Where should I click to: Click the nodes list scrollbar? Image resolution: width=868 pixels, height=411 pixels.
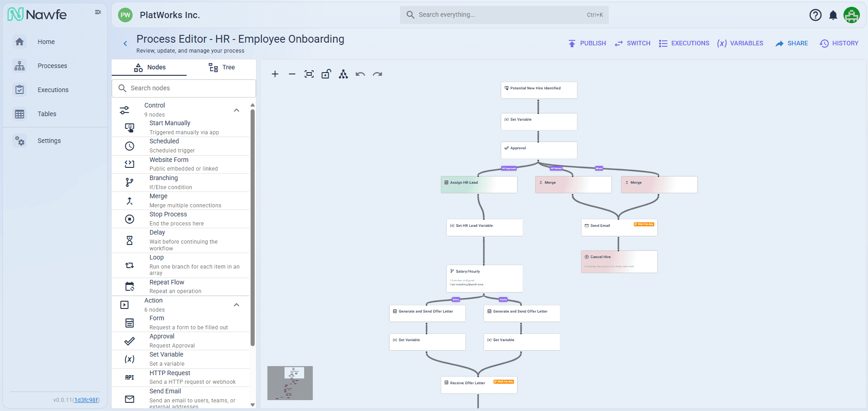(252, 227)
